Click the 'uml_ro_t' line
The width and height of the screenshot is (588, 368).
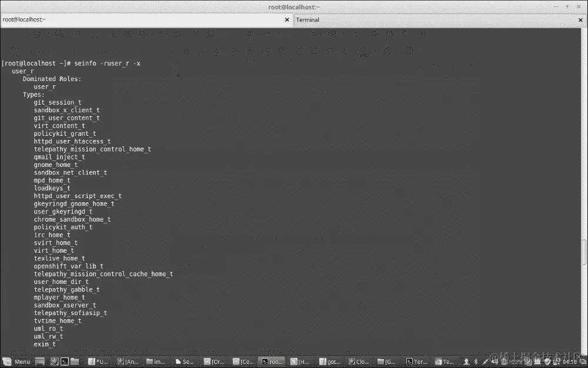[x=48, y=329]
